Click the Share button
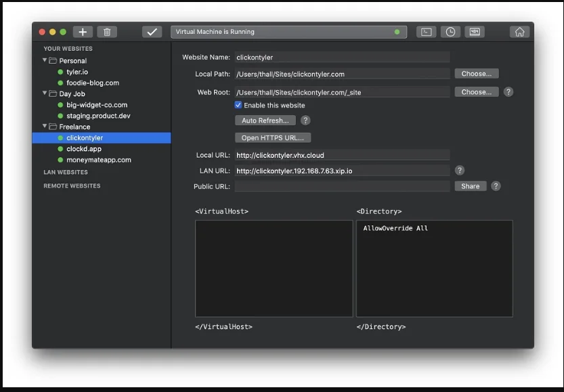Image resolution: width=564 pixels, height=392 pixels. [x=470, y=186]
